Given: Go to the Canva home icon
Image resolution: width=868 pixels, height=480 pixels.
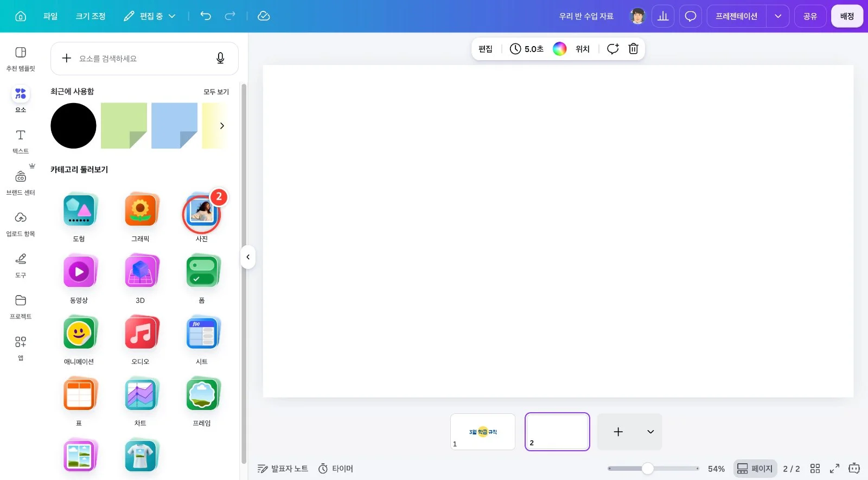Looking at the screenshot, I should [x=21, y=16].
